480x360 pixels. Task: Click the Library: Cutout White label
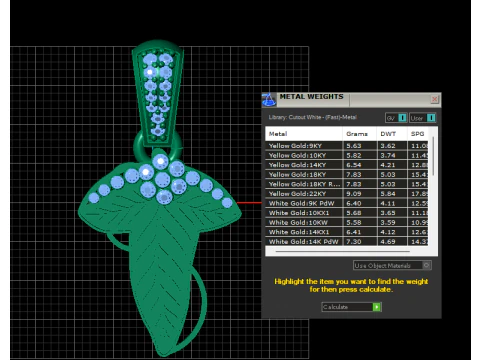coord(313,117)
